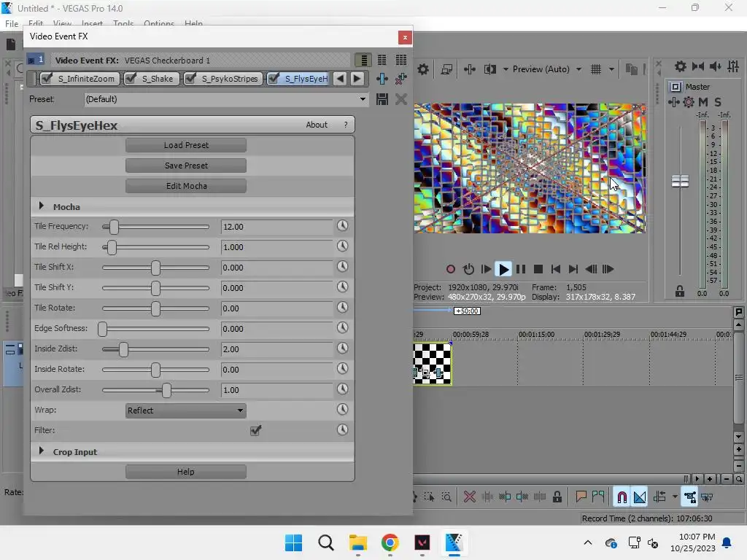The image size is (747, 560).
Task: Click Video Output FX icon in preview
Action: pos(469,69)
